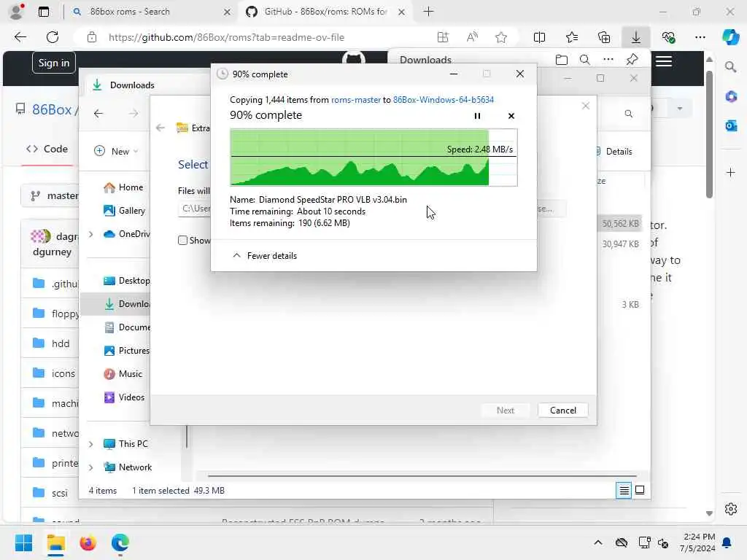Image resolution: width=747 pixels, height=560 pixels.
Task: Go back in the Extract wizard
Action: coord(160,128)
